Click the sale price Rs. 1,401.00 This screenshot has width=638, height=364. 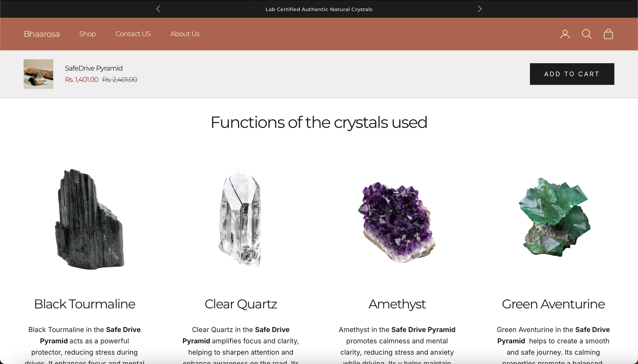tap(81, 79)
